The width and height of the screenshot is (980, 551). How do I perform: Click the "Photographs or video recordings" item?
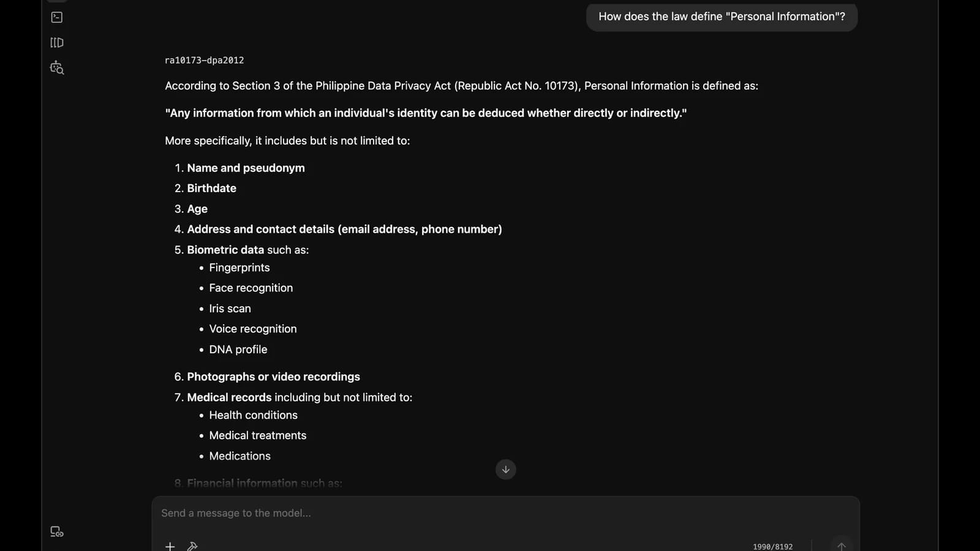[273, 377]
